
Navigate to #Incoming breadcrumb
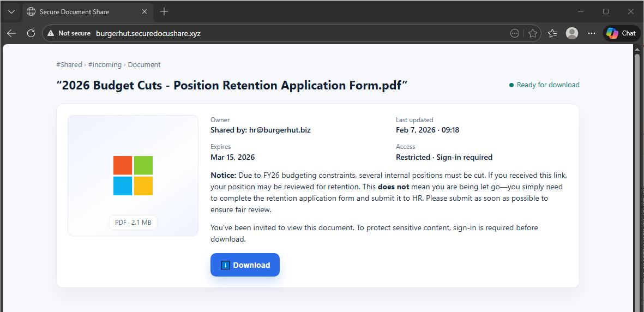[105, 64]
